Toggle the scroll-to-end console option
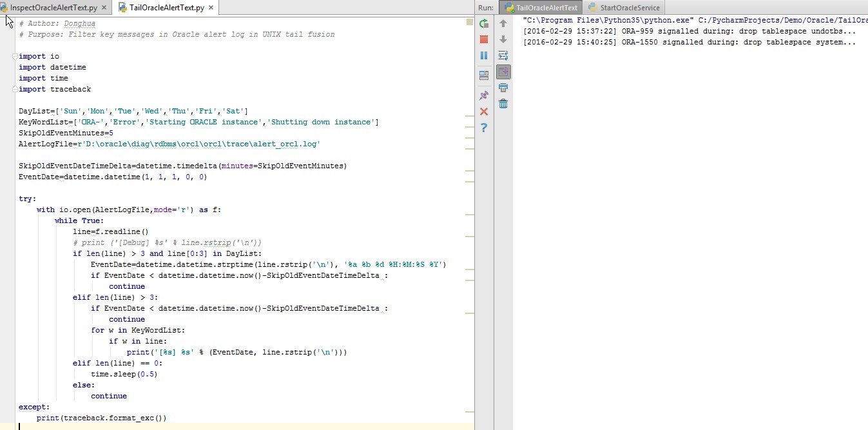Viewport: 868px width, 430px height. click(503, 72)
